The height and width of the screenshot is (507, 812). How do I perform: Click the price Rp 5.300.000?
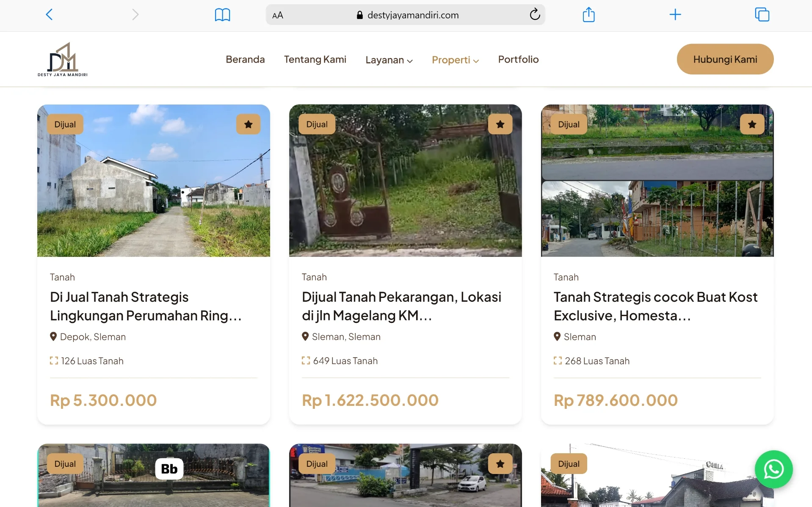coord(103,400)
